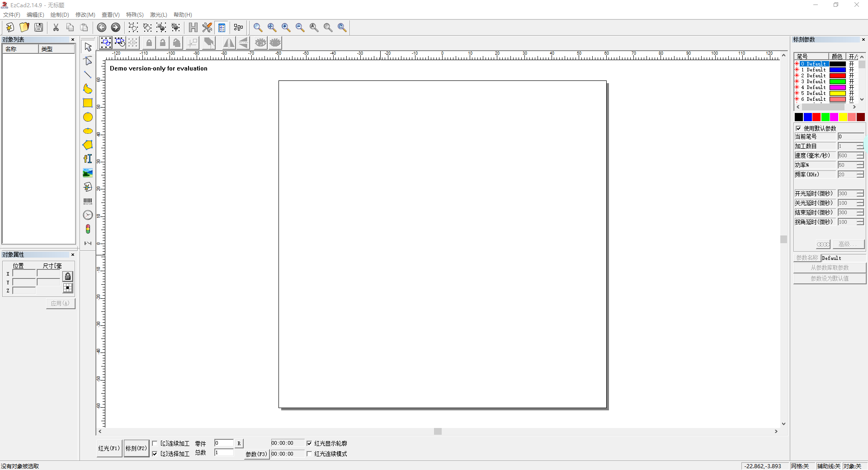Open the 查看(V) menu

coord(111,15)
